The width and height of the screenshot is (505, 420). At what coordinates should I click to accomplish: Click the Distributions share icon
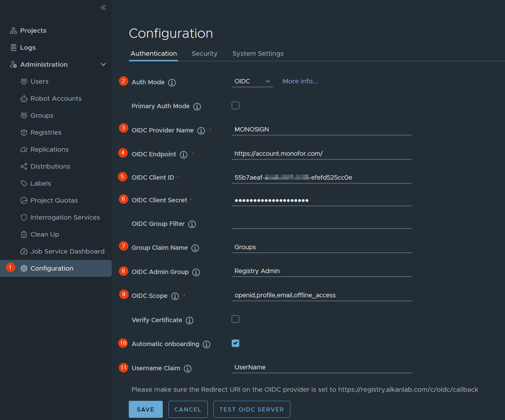pos(24,166)
